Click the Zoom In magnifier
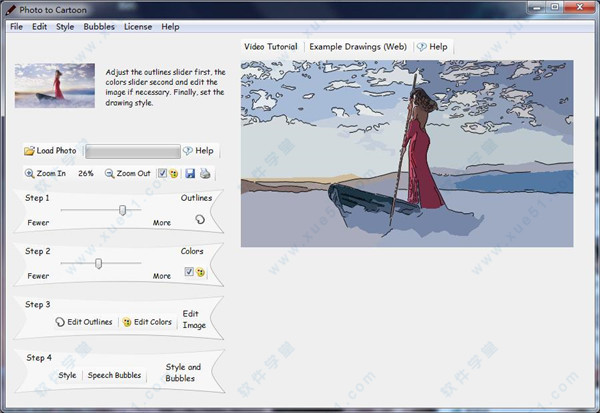Screen dimensions: 600x413 (29, 173)
